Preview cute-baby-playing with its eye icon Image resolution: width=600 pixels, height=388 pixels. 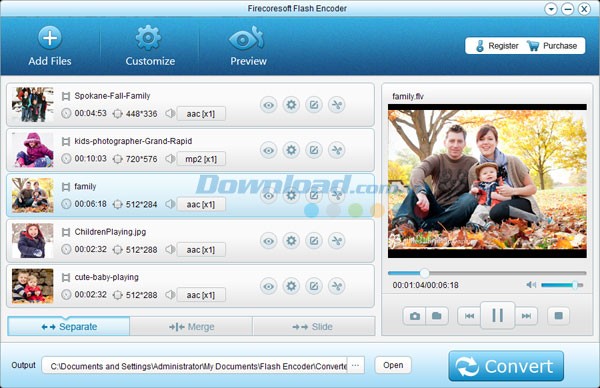point(269,286)
